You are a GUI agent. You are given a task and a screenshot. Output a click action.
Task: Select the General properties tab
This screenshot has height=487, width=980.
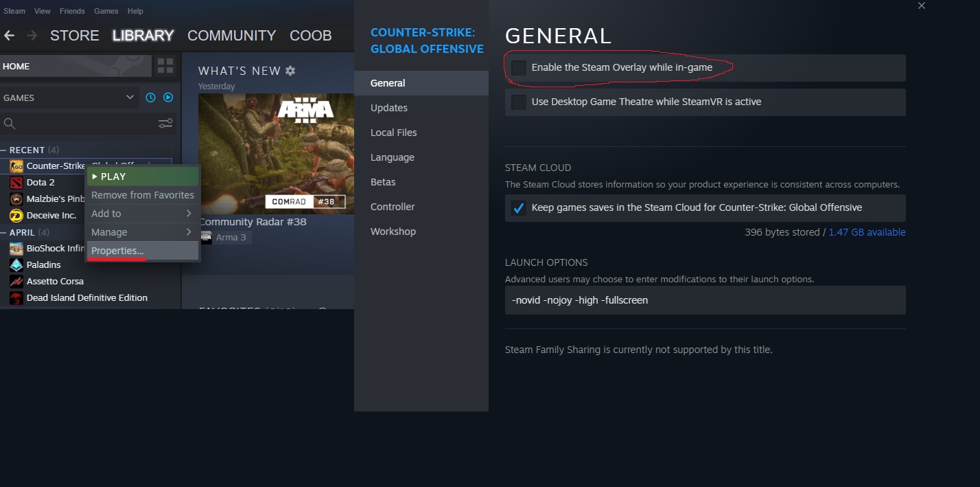[x=421, y=83]
